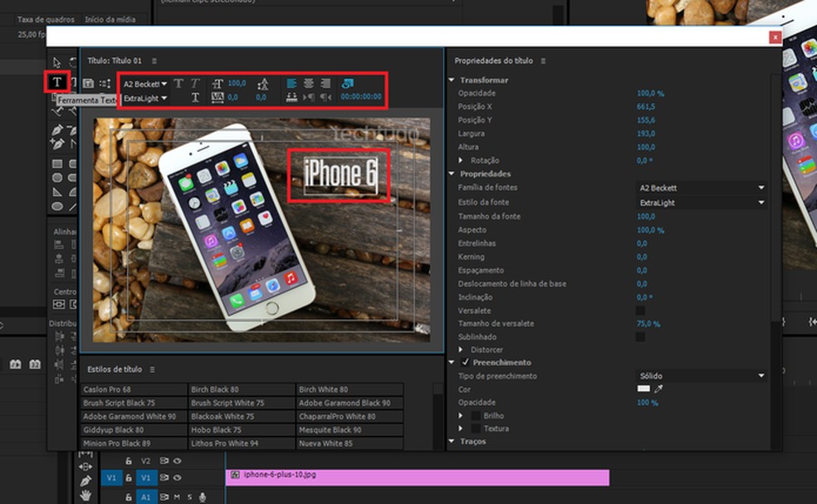The height and width of the screenshot is (504, 817).
Task: Toggle V1 track visibility eye
Action: (177, 477)
